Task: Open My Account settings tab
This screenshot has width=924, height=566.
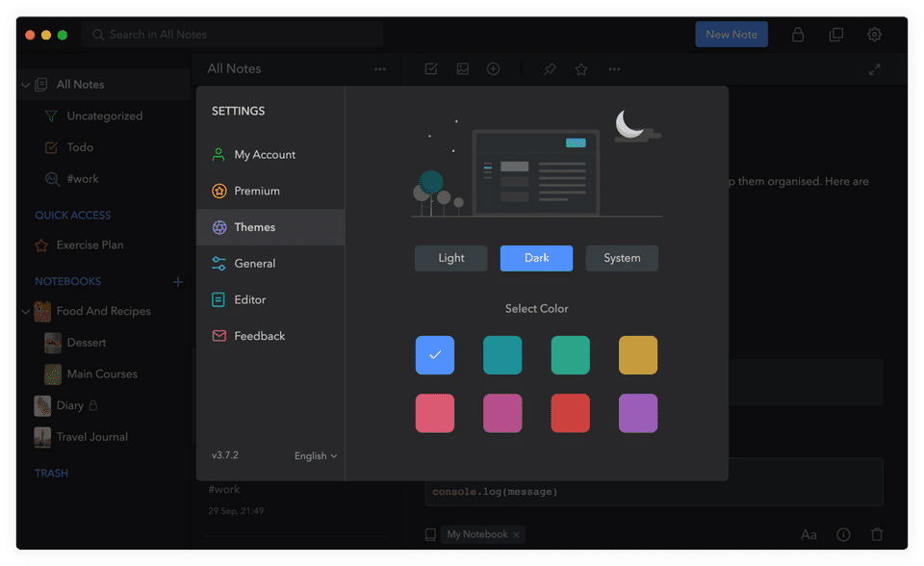Action: pos(270,154)
